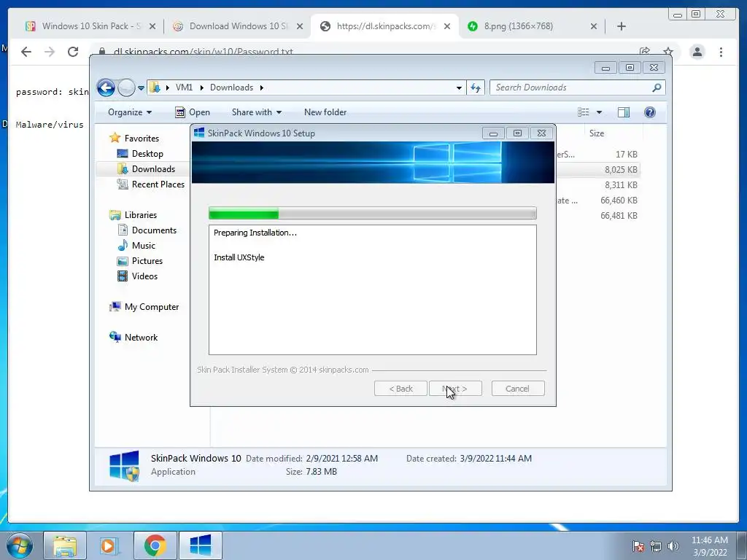Open SkinPack setup taskbar button
Viewport: 747px width, 560px height.
pyautogui.click(x=201, y=545)
